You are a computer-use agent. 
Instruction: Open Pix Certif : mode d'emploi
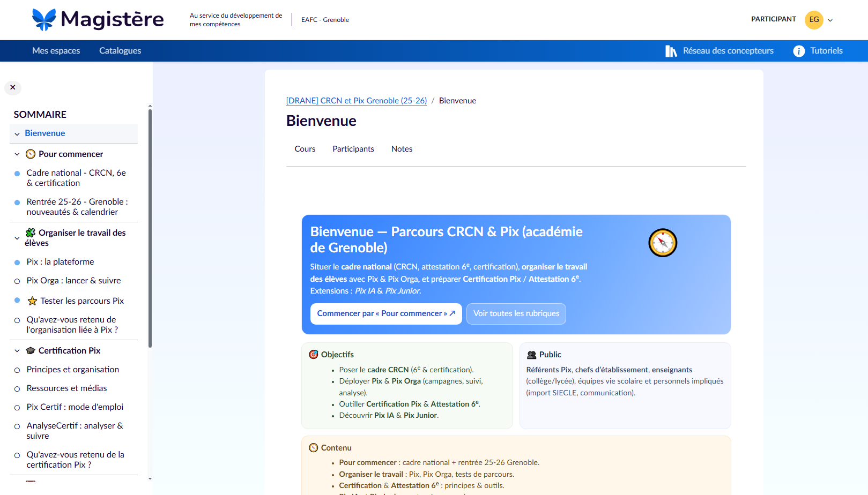pyautogui.click(x=75, y=407)
